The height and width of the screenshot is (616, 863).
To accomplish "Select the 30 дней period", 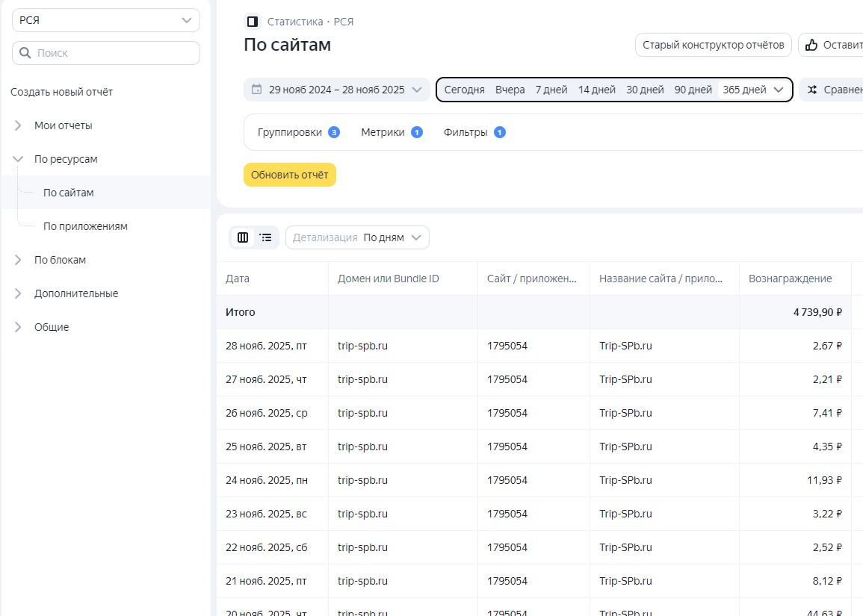I will tap(645, 90).
